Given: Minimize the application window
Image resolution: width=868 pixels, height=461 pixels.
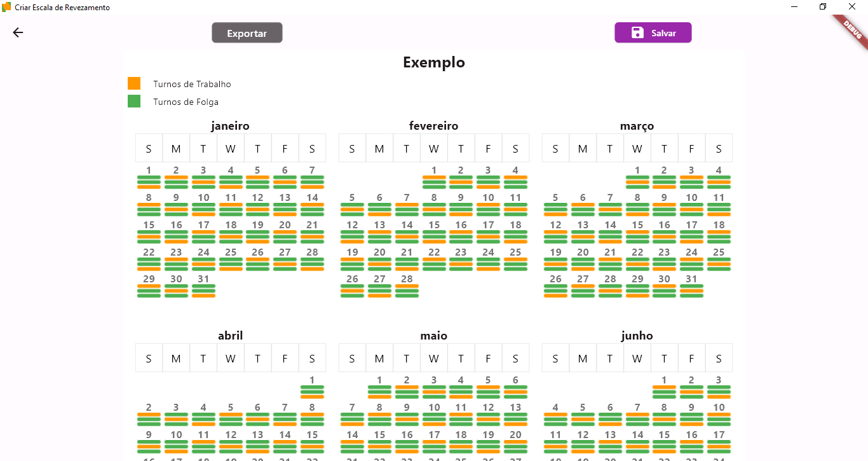Looking at the screenshot, I should (794, 7).
